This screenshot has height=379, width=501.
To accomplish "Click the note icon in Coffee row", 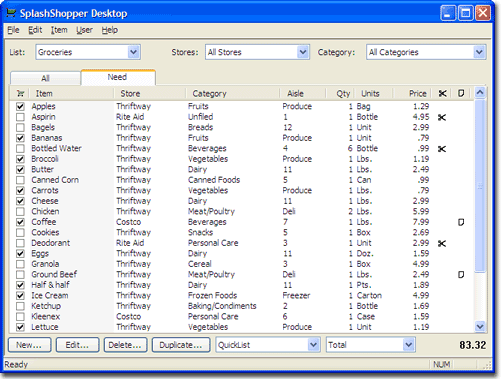I will [x=461, y=222].
